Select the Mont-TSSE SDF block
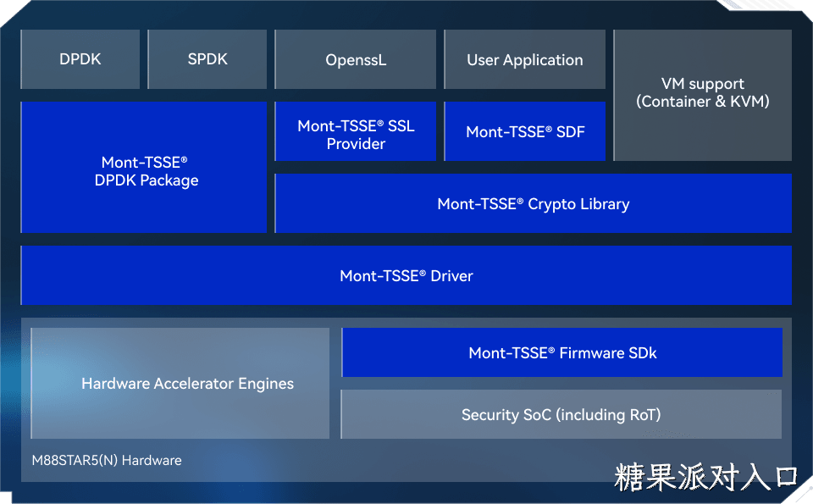The image size is (813, 504). [525, 131]
